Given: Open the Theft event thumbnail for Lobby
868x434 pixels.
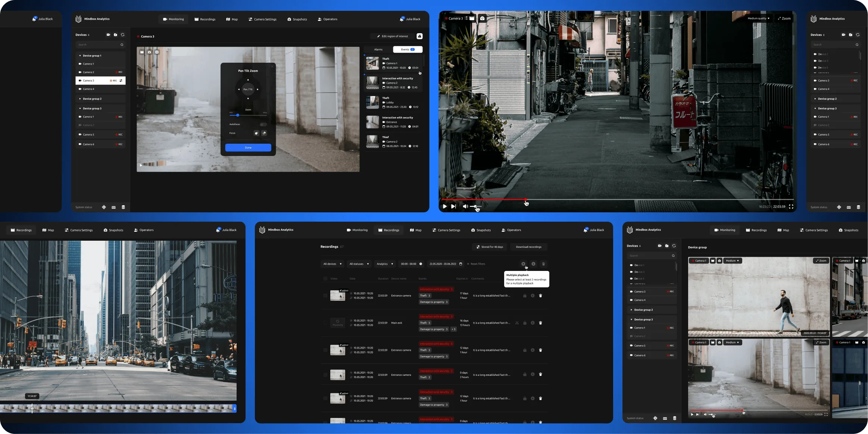Looking at the screenshot, I should pyautogui.click(x=372, y=102).
